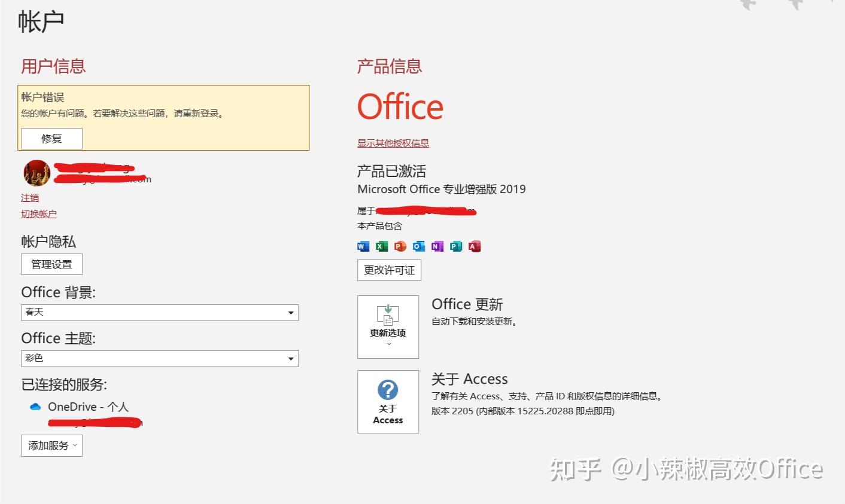
Task: Click the Excel product icon
Action: tap(381, 246)
